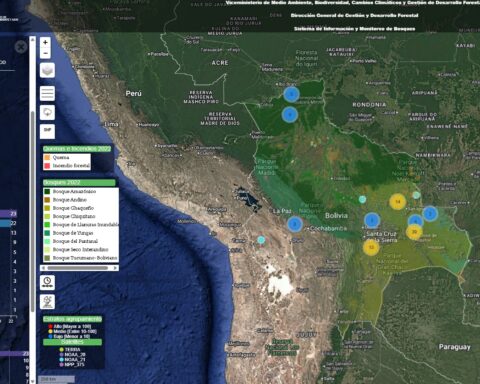The width and height of the screenshot is (480, 384).
Task: Zoom in with the plus button
Action: coord(46,42)
